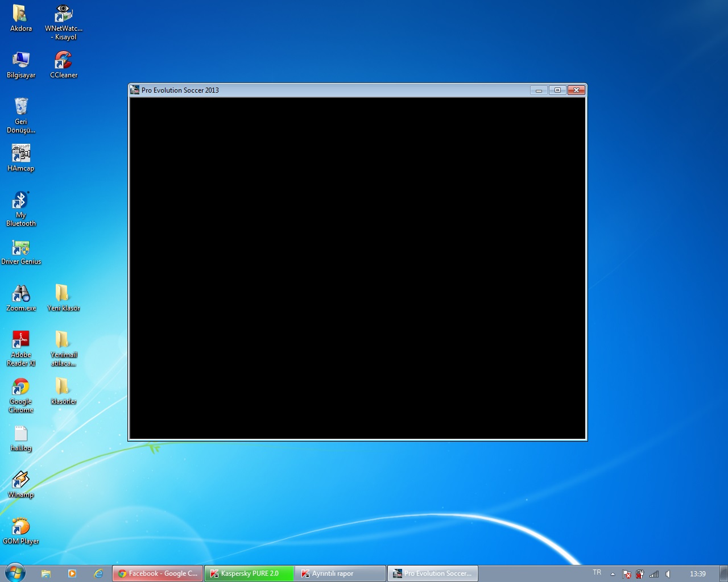728x582 pixels.
Task: Click the Driver Genius shortcut
Action: [21, 251]
